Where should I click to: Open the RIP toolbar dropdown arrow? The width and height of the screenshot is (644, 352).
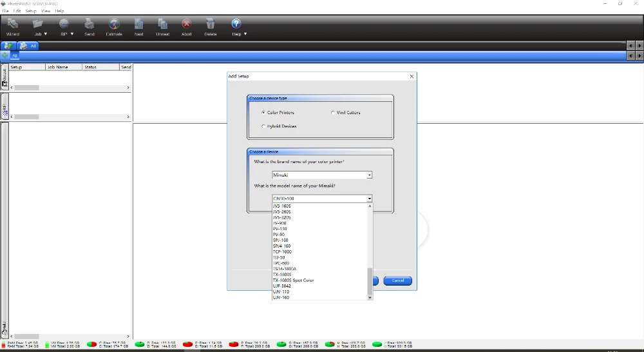click(x=72, y=34)
